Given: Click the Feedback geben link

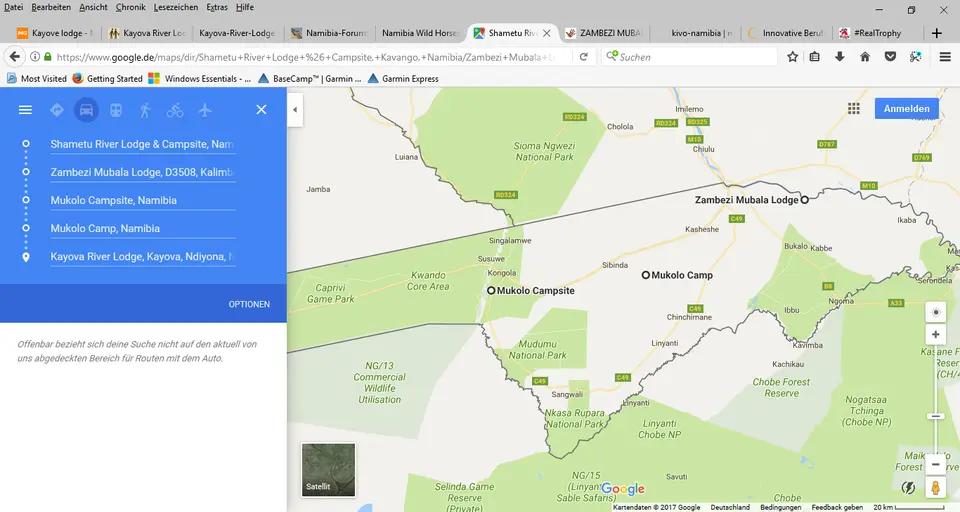Looking at the screenshot, I should click(837, 507).
